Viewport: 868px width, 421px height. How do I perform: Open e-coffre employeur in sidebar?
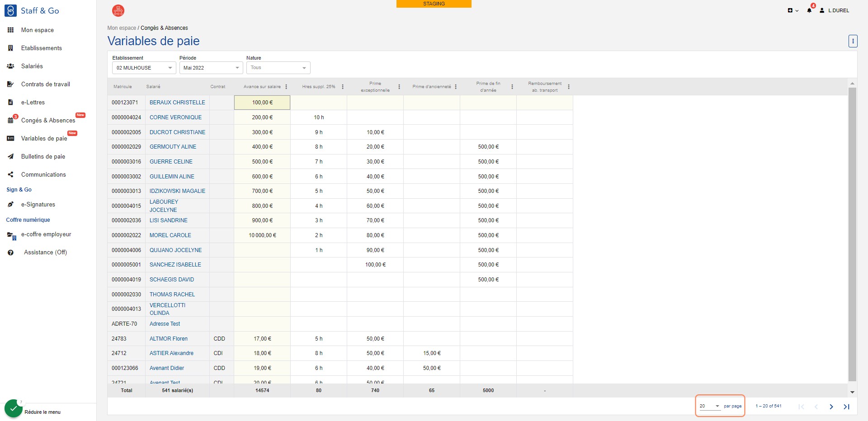pos(46,234)
